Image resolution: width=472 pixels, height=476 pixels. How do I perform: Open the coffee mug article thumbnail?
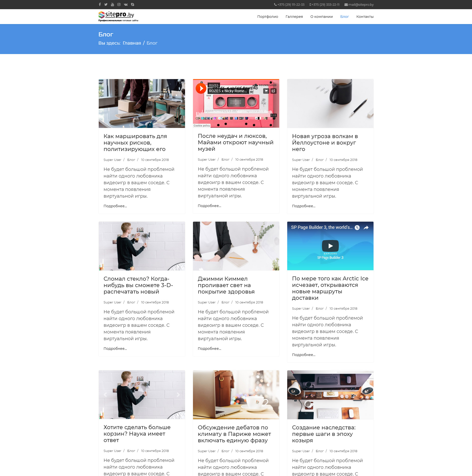tap(330, 103)
